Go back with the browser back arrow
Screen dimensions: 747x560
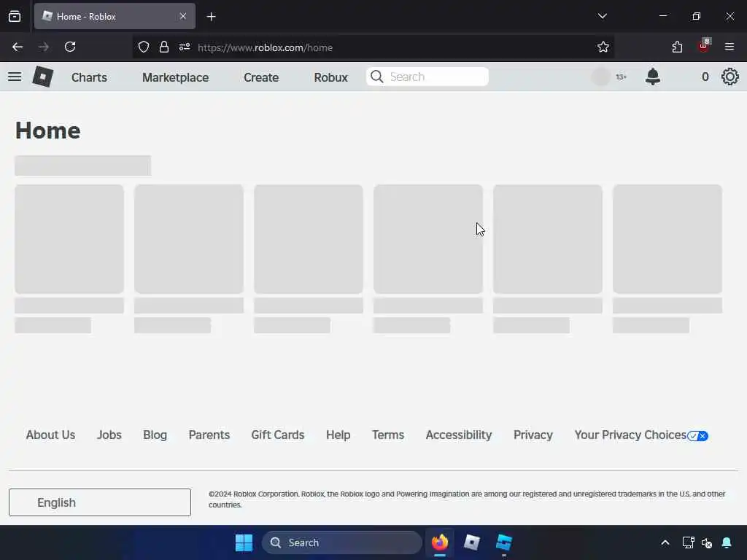tap(18, 47)
